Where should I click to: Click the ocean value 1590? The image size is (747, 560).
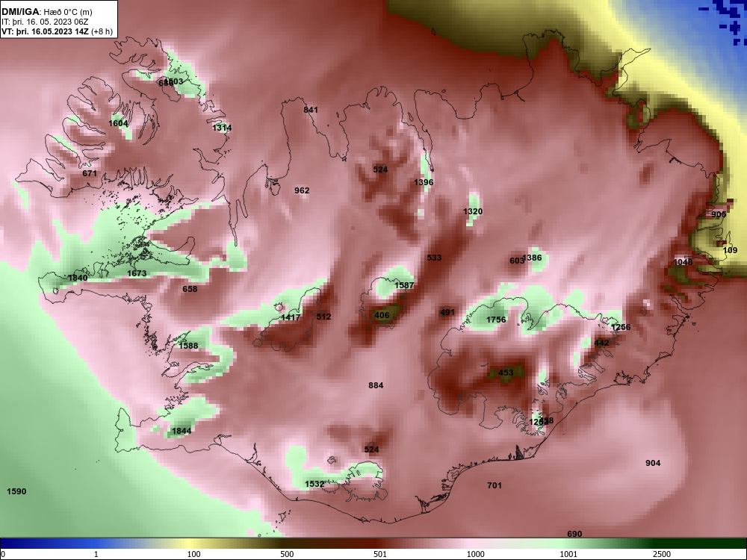16,491
